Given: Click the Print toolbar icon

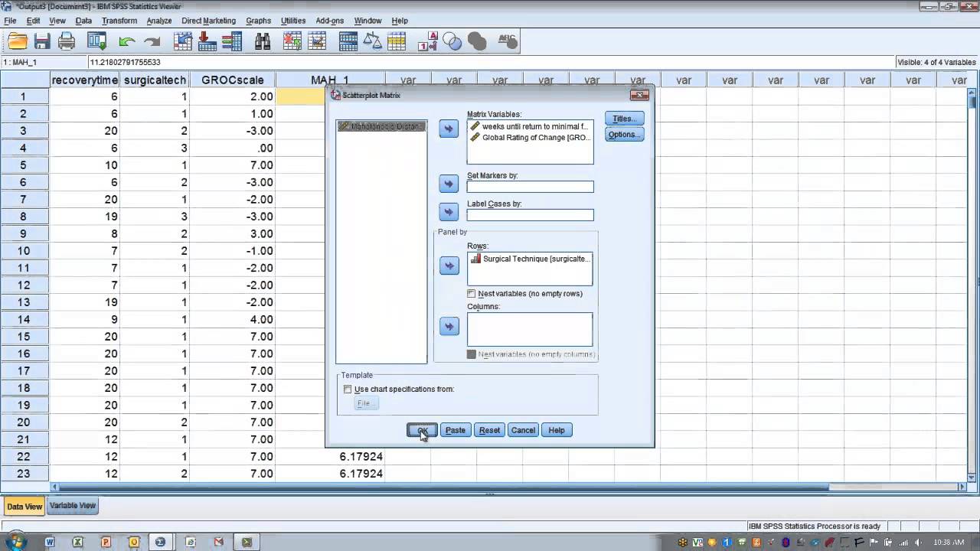Looking at the screenshot, I should pos(67,41).
